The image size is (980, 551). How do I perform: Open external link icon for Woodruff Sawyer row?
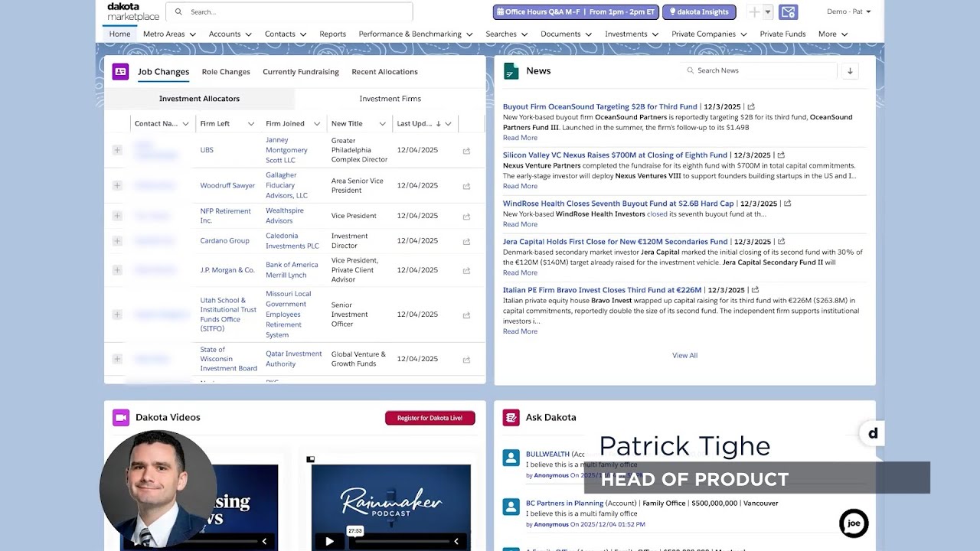[x=466, y=186]
